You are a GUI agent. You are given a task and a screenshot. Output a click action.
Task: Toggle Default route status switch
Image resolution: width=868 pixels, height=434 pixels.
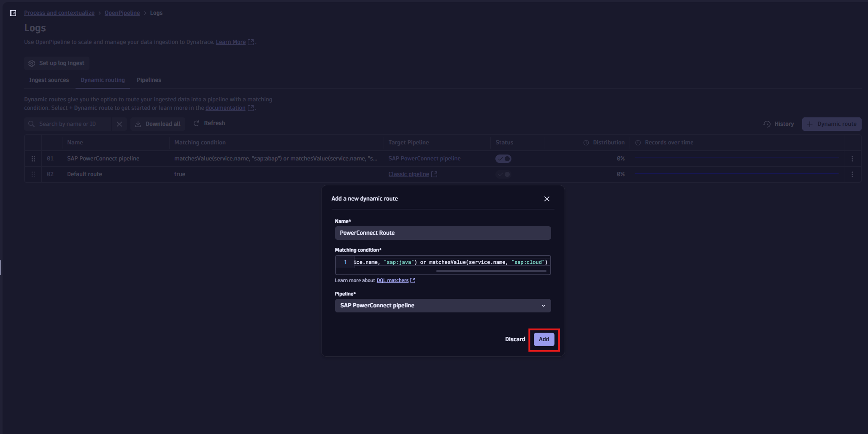point(503,174)
